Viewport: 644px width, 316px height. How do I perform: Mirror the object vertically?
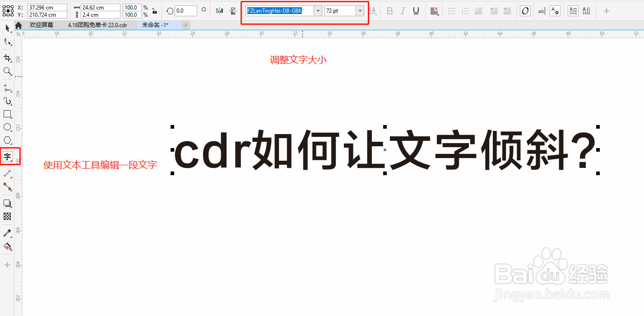(x=233, y=11)
